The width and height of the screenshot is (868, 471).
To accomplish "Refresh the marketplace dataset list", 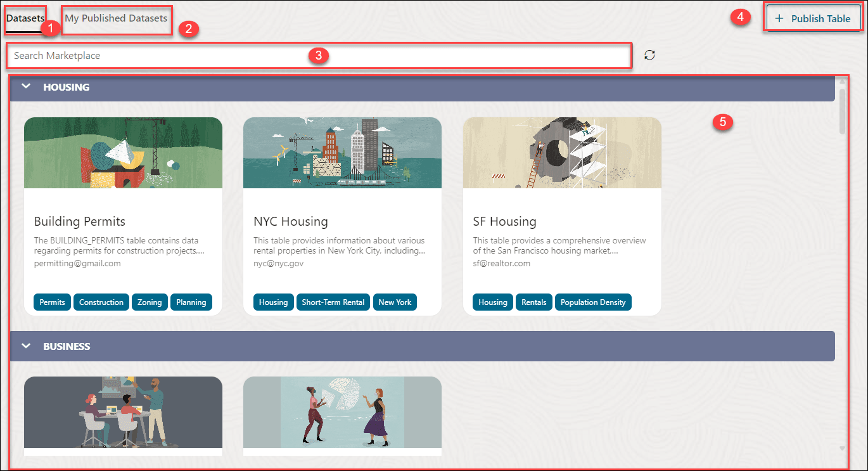I will point(649,55).
